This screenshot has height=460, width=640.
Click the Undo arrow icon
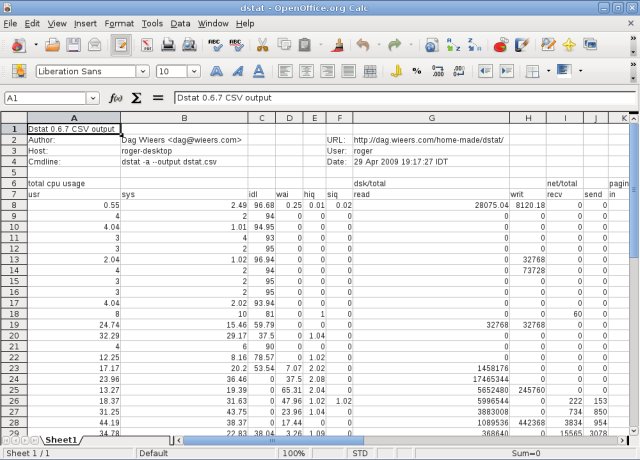click(362, 45)
